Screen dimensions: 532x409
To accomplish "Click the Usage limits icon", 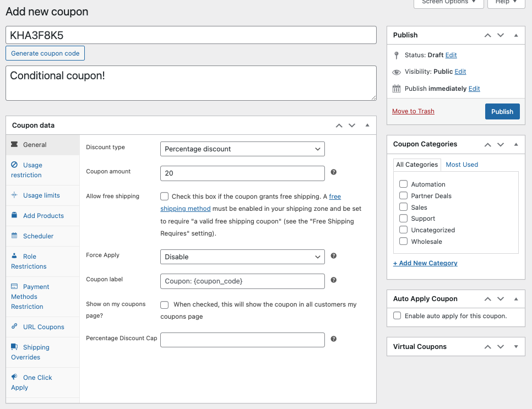I will coord(14,195).
